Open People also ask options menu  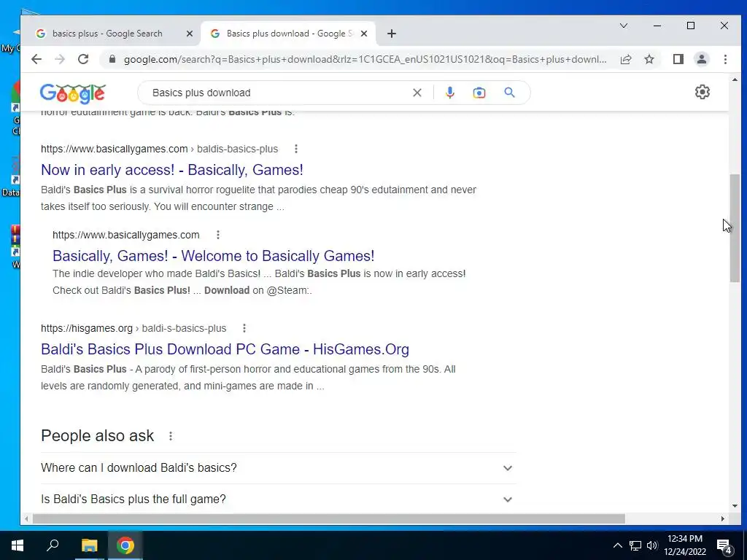click(x=171, y=436)
